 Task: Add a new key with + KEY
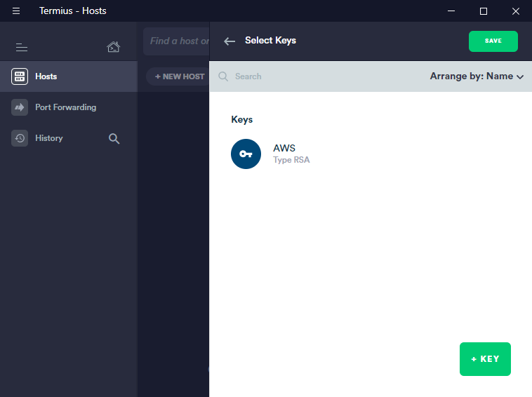click(x=485, y=359)
